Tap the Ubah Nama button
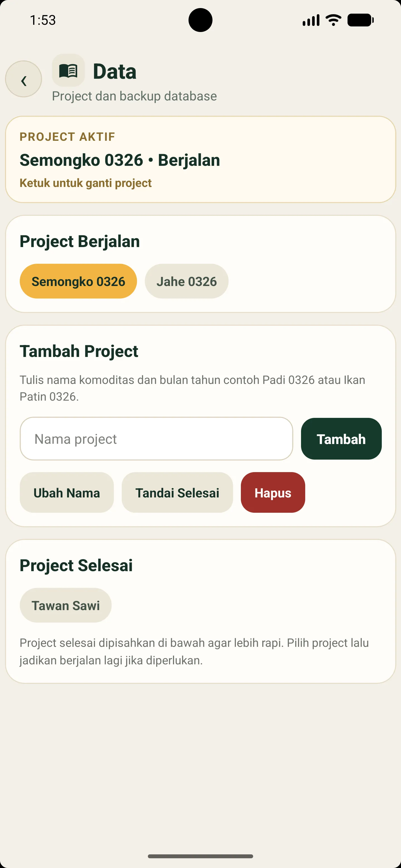401x868 pixels. pyautogui.click(x=67, y=492)
